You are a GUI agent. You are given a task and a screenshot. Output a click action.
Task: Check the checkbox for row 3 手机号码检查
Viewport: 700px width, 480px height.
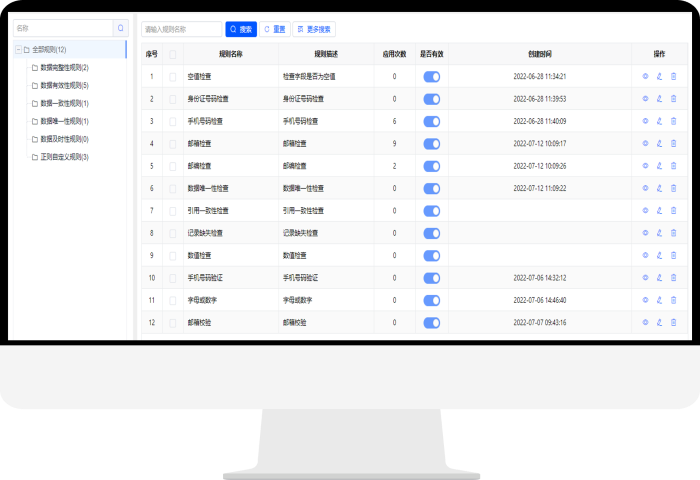172,121
